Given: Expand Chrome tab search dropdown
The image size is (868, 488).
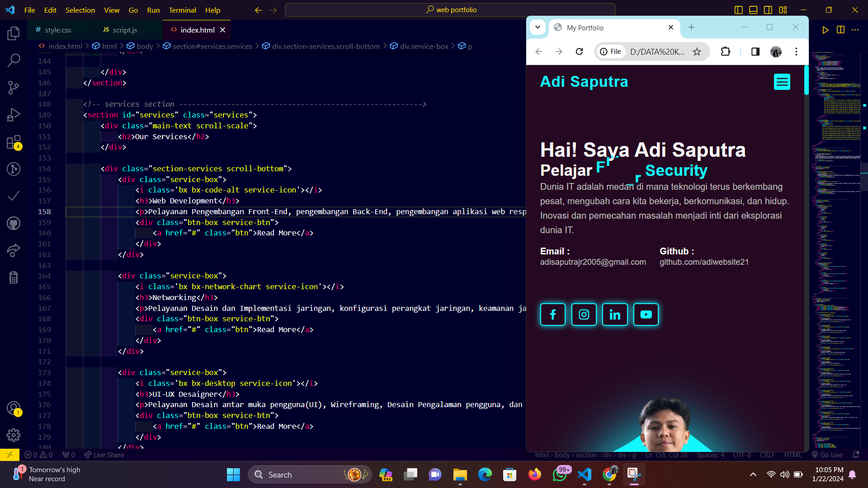Looking at the screenshot, I should [x=538, y=27].
